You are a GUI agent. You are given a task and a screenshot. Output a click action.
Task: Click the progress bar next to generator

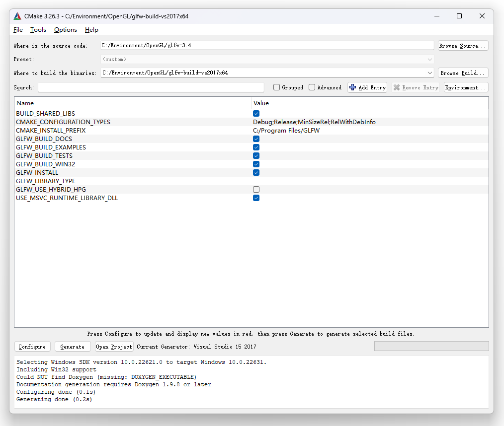tap(431, 346)
